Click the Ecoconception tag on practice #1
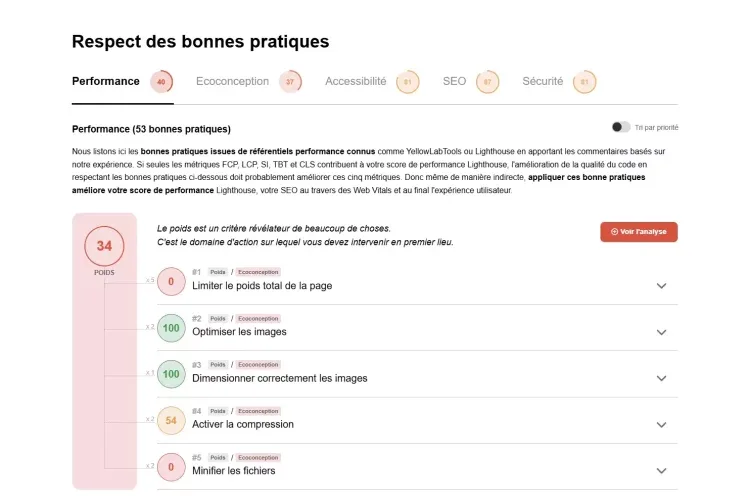The image size is (750, 500). point(258,272)
